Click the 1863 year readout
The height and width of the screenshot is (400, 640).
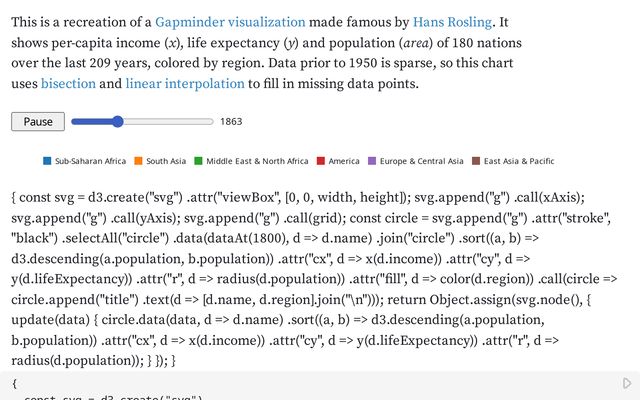(231, 122)
